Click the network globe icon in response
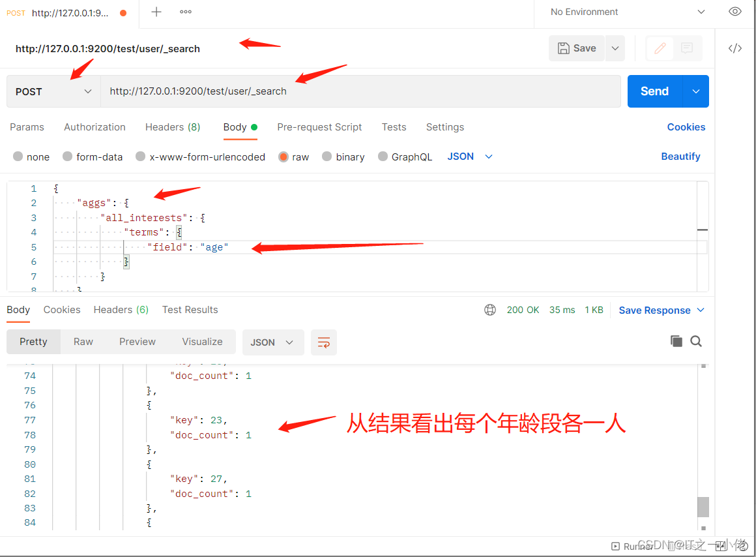Viewport: 756px width, 557px height. click(x=490, y=310)
